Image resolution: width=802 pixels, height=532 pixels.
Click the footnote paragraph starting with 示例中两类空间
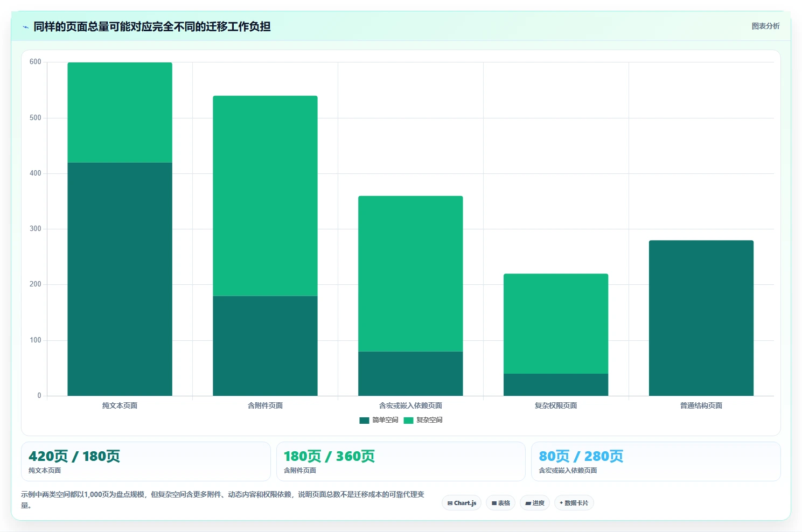pyautogui.click(x=222, y=500)
